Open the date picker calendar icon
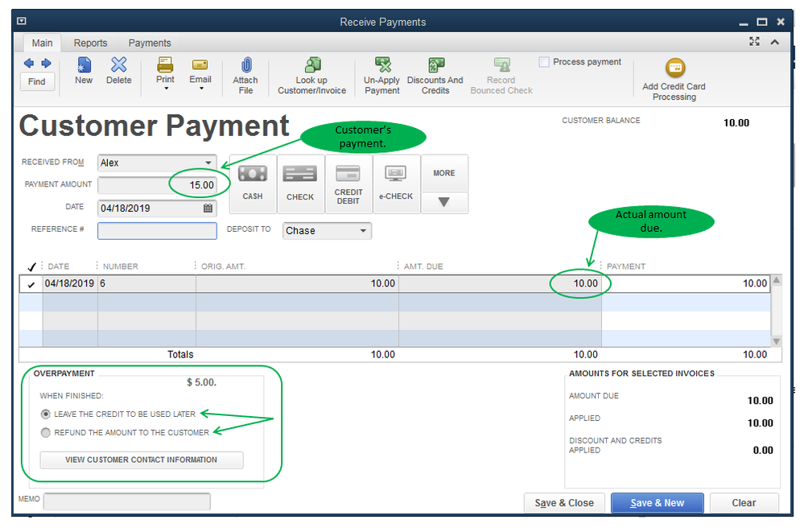804x532 pixels. [x=208, y=208]
